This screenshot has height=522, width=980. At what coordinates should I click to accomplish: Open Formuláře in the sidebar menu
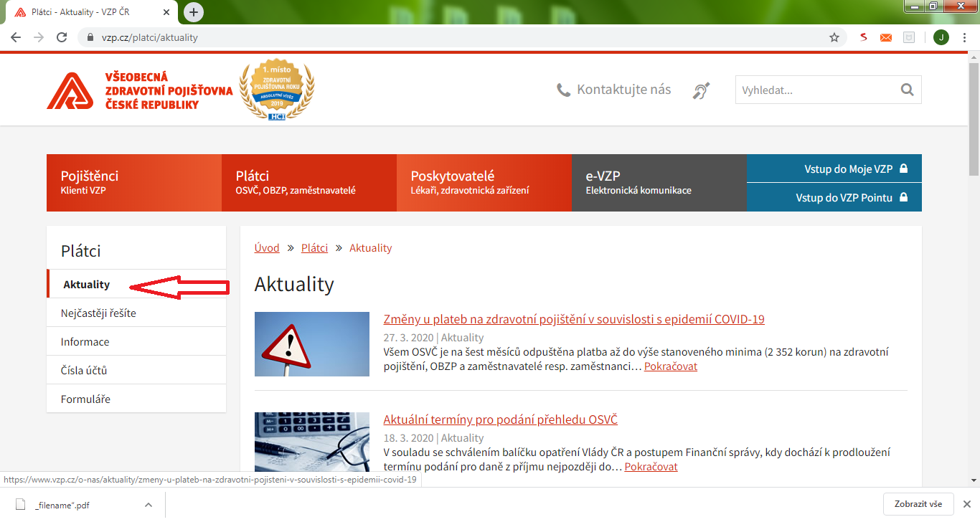85,399
